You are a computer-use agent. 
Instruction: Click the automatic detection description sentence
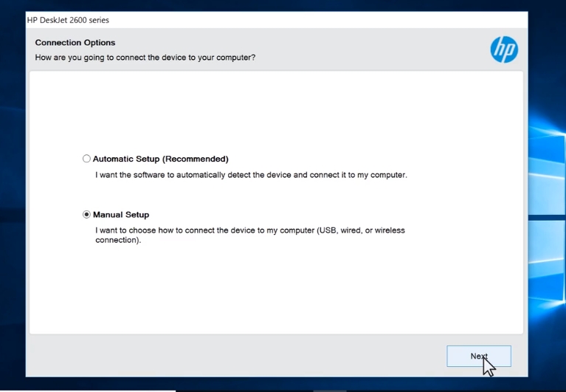pos(251,175)
